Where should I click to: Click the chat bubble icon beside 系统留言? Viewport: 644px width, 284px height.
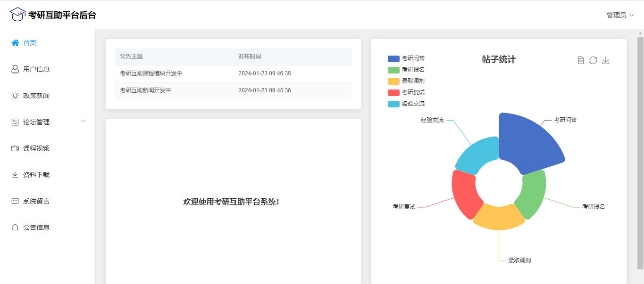(x=15, y=201)
